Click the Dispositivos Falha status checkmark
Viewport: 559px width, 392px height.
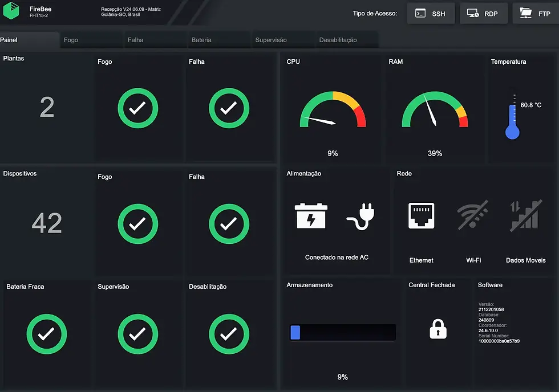[229, 224]
